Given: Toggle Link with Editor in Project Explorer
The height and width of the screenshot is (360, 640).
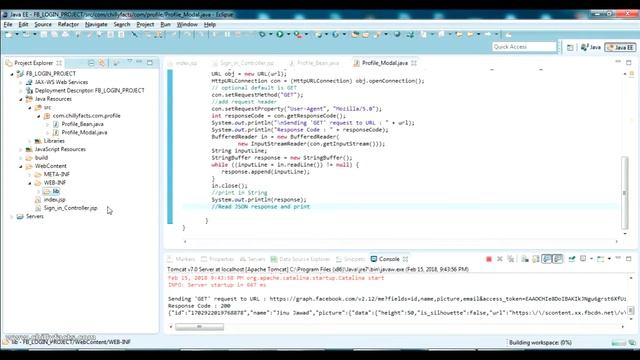Looking at the screenshot, I should coord(102,63).
